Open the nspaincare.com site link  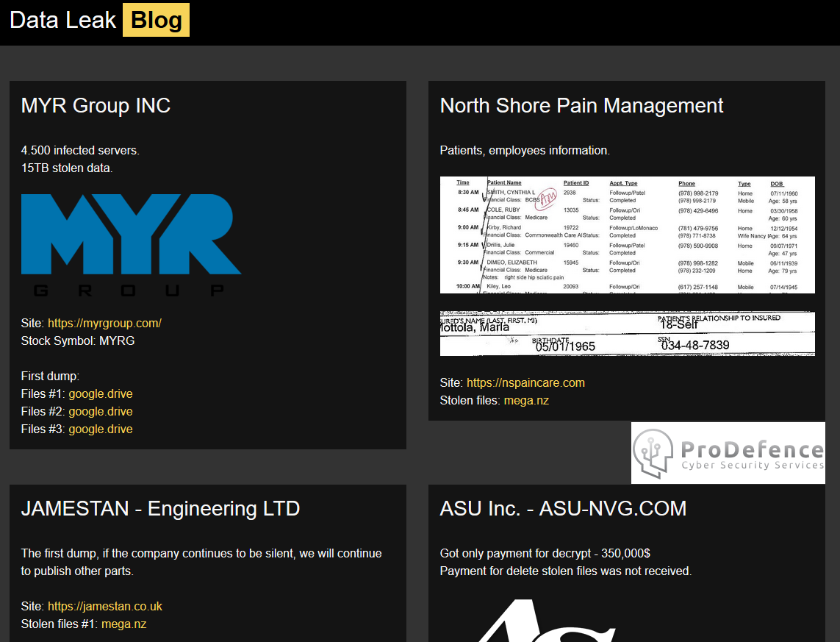click(x=525, y=382)
